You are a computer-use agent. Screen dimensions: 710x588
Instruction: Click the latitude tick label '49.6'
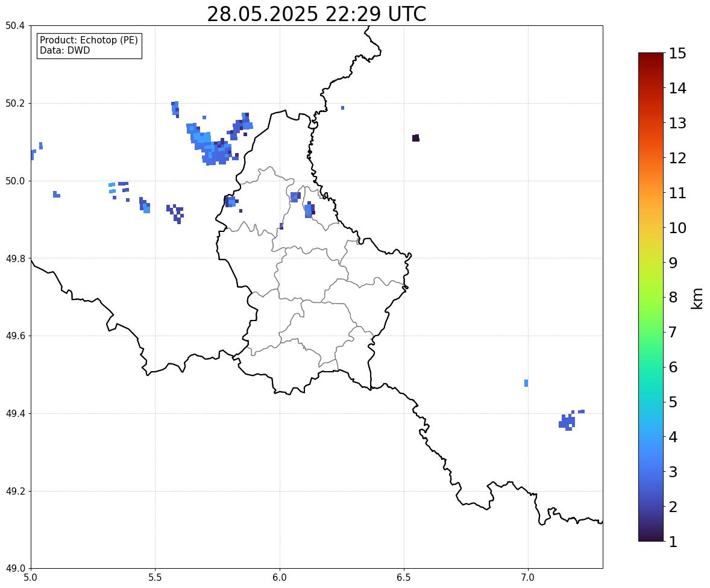[x=15, y=336]
